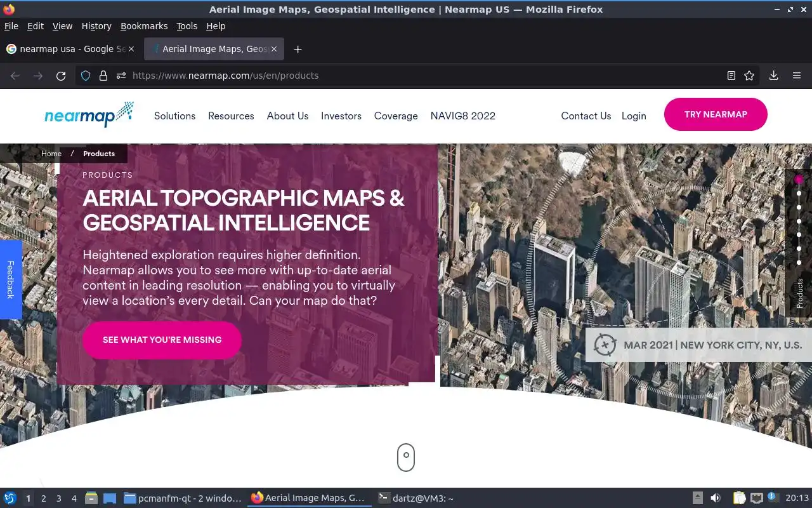
Task: Open the Firefox hamburger application menu
Action: pos(797,76)
